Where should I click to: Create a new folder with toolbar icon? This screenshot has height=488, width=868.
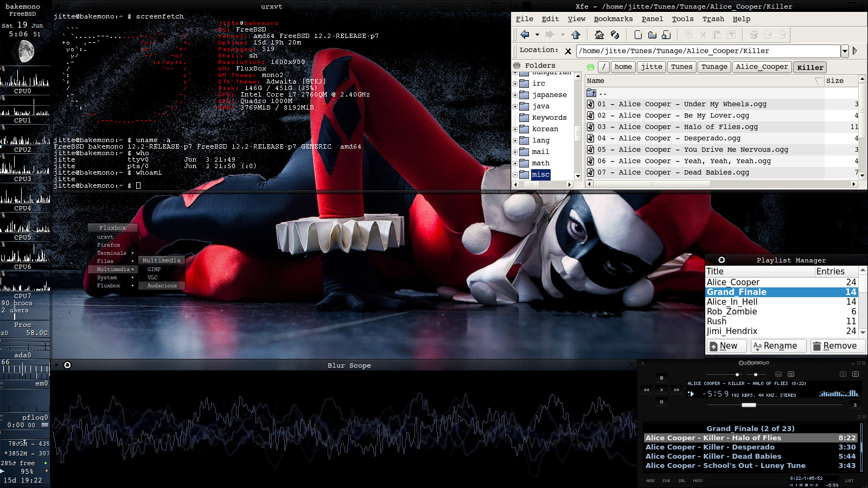tap(652, 35)
